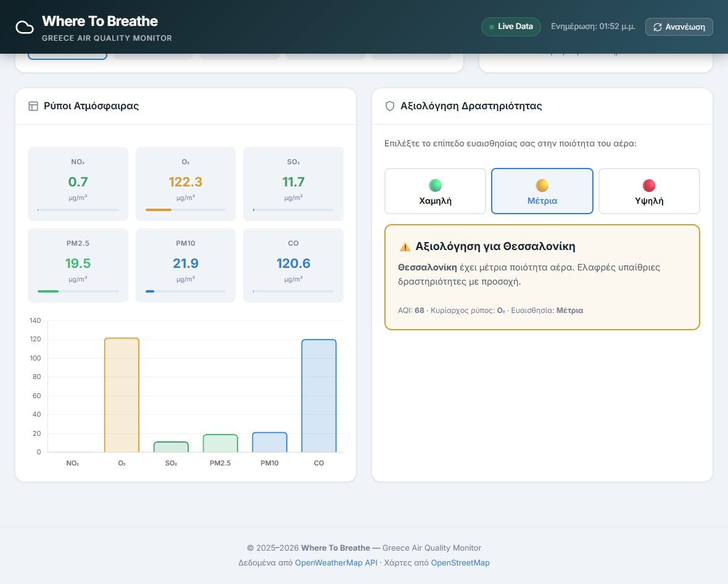This screenshot has width=728, height=584.
Task: Click the SO₂ bar in the chart
Action: pos(171,447)
